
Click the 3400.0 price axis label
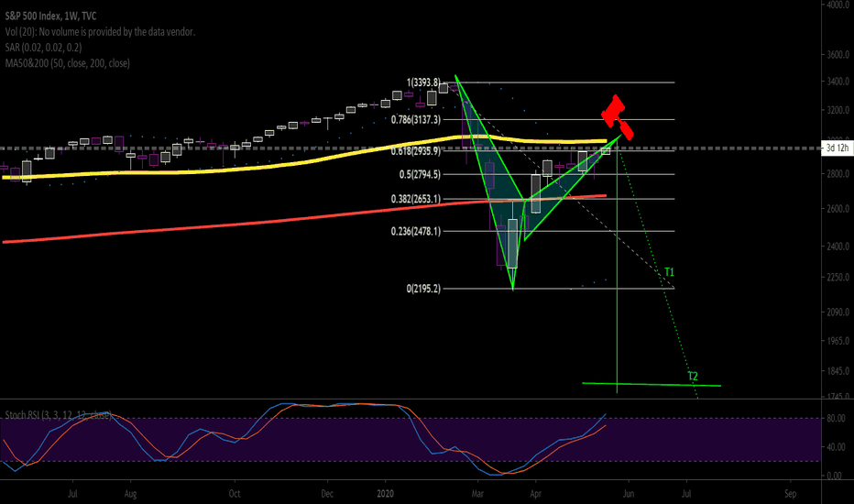click(838, 82)
